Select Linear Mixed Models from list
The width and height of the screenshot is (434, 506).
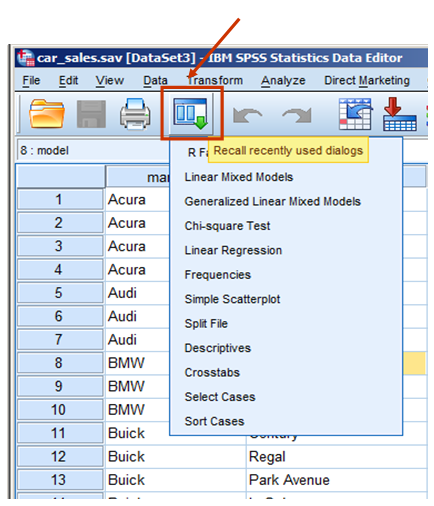[239, 177]
